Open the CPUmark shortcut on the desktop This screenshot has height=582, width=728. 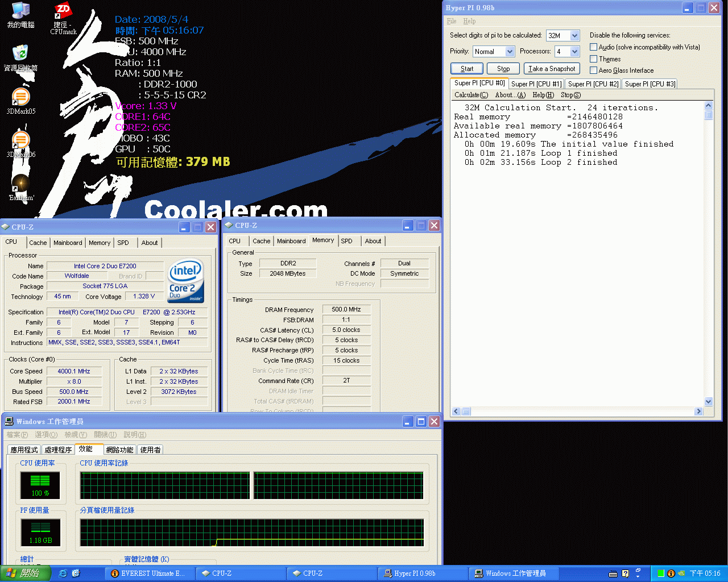[x=63, y=18]
